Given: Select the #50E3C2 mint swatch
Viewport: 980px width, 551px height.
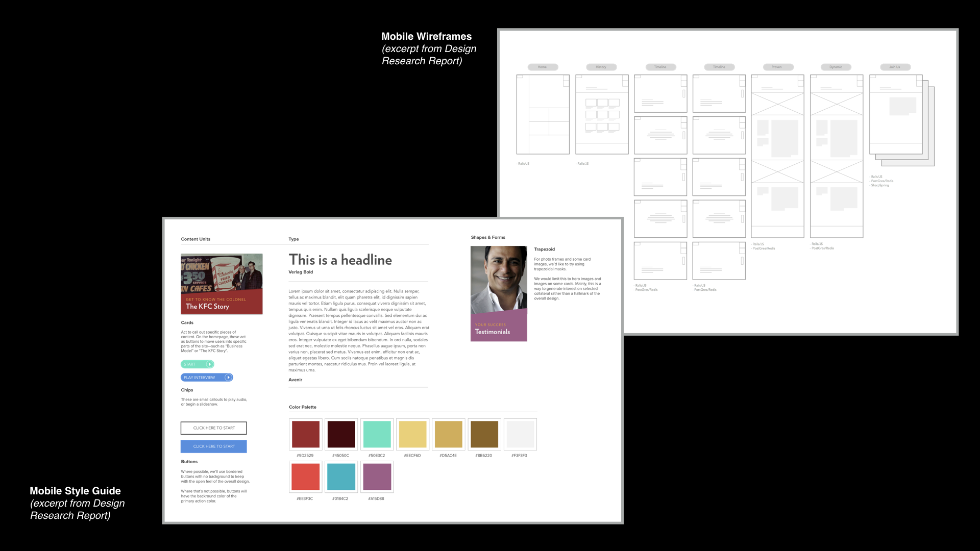Looking at the screenshot, I should [x=377, y=434].
